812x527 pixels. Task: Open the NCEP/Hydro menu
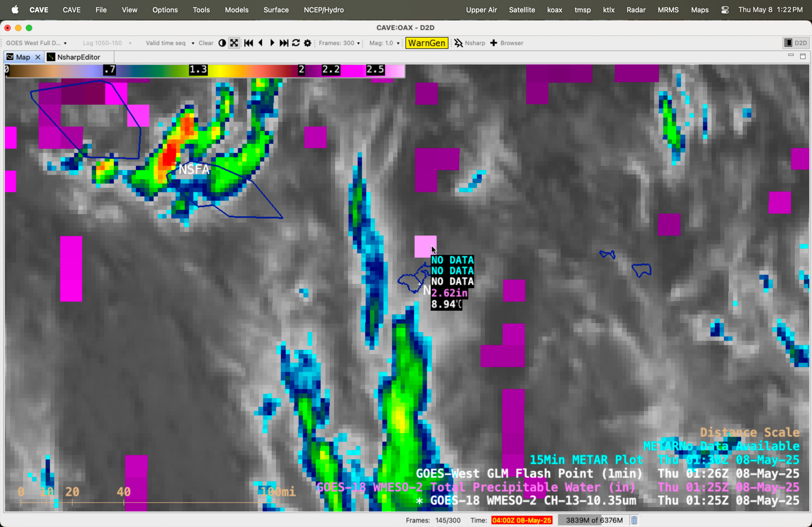click(x=324, y=10)
